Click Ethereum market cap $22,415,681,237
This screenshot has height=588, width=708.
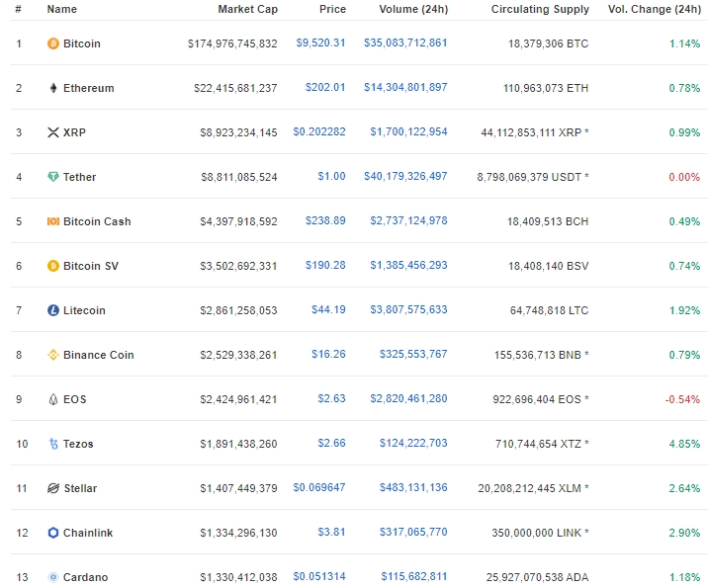(x=235, y=88)
